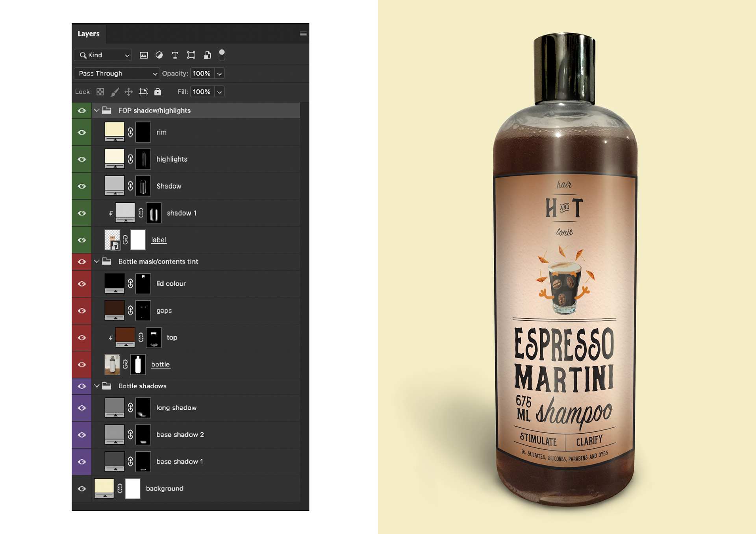Collapse the Bottle mask/contents tint group
Image resolution: width=756 pixels, height=534 pixels.
point(96,261)
